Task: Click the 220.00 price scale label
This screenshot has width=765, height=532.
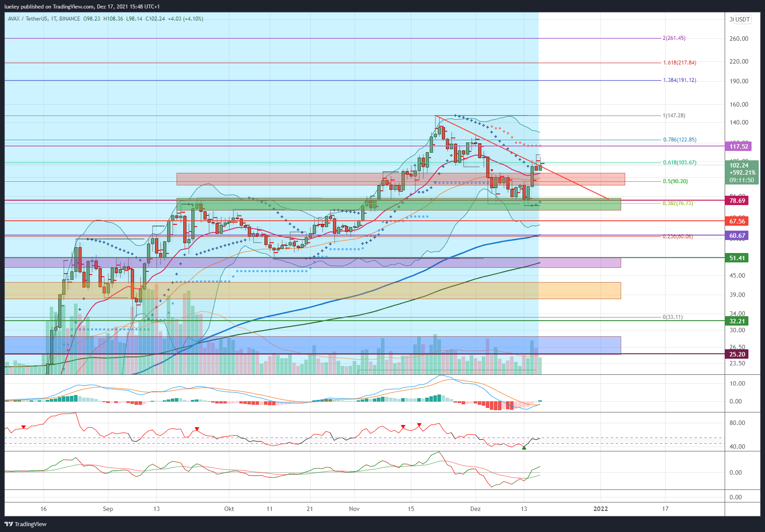Action: [739, 61]
